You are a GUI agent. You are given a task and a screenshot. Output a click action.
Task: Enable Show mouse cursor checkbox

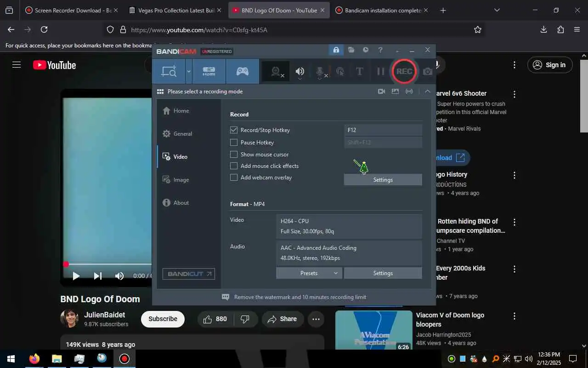(234, 155)
